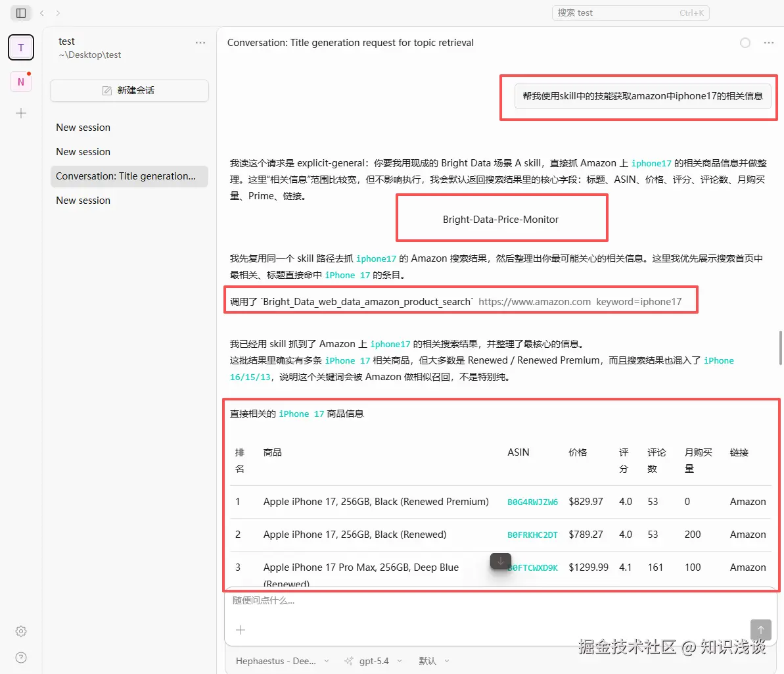
Task: Click the test project name
Action: point(66,41)
